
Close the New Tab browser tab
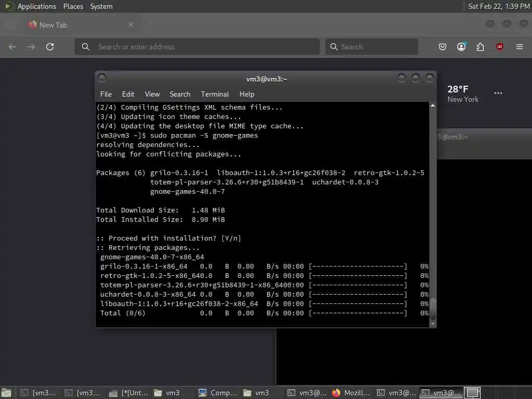[130, 24]
